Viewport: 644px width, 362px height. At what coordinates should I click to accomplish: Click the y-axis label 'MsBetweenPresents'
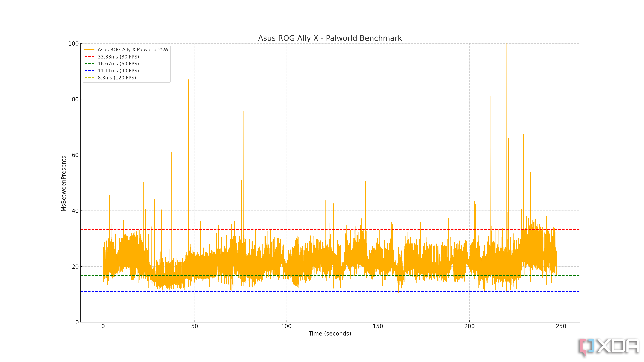click(64, 183)
